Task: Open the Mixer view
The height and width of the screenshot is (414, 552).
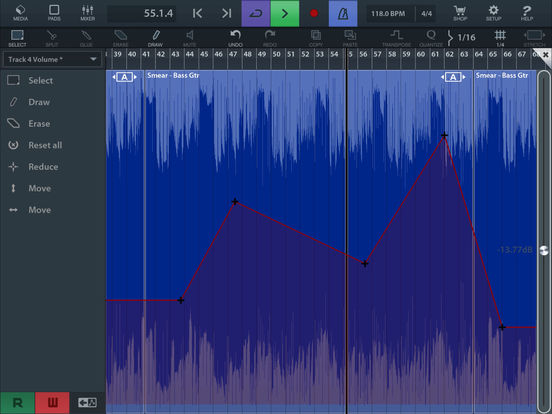Action: (88, 13)
